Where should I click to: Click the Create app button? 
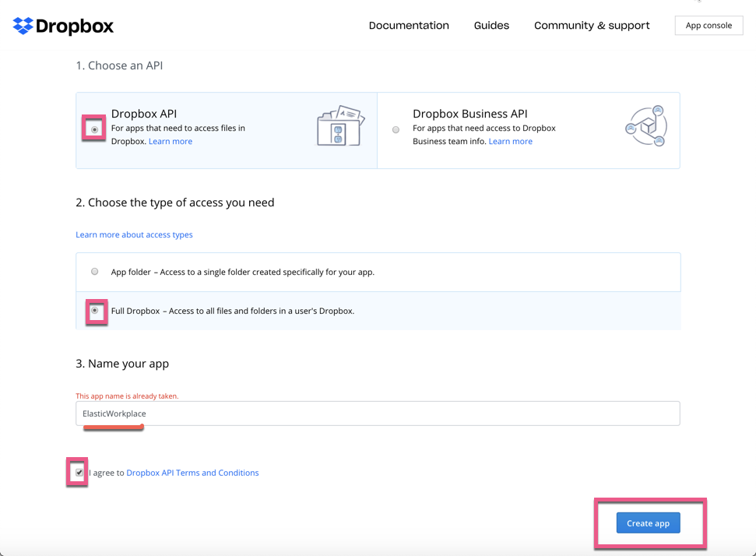click(x=648, y=523)
